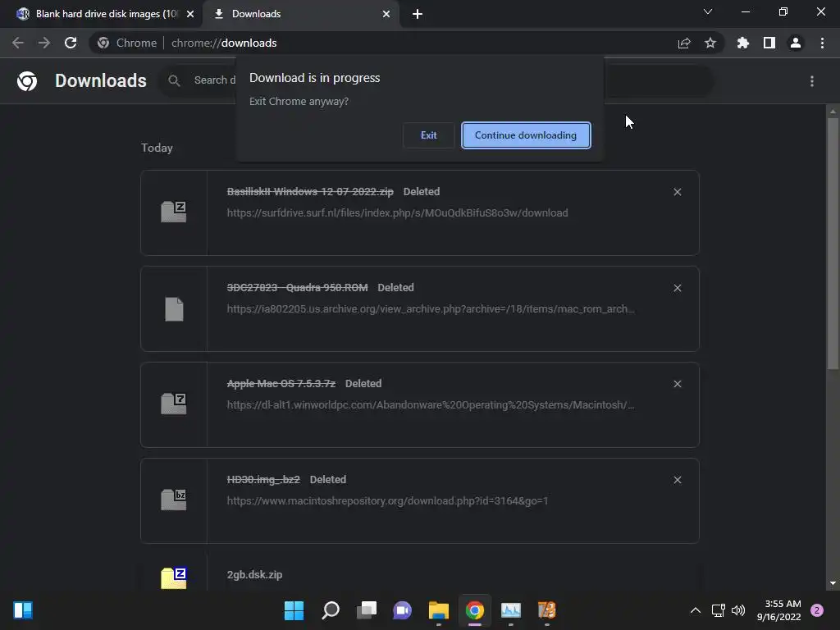Click the BasiliskII zip file icon
Image resolution: width=840 pixels, height=630 pixels.
point(174,212)
